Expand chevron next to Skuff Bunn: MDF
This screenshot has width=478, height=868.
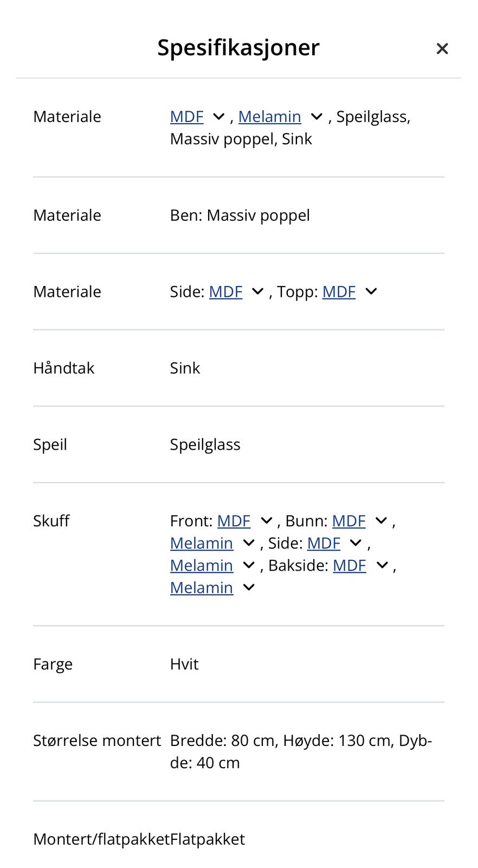coord(382,521)
